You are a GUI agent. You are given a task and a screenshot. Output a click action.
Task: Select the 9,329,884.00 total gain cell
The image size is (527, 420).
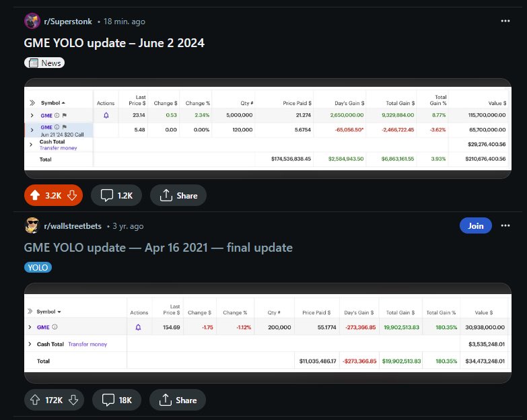tap(398, 115)
